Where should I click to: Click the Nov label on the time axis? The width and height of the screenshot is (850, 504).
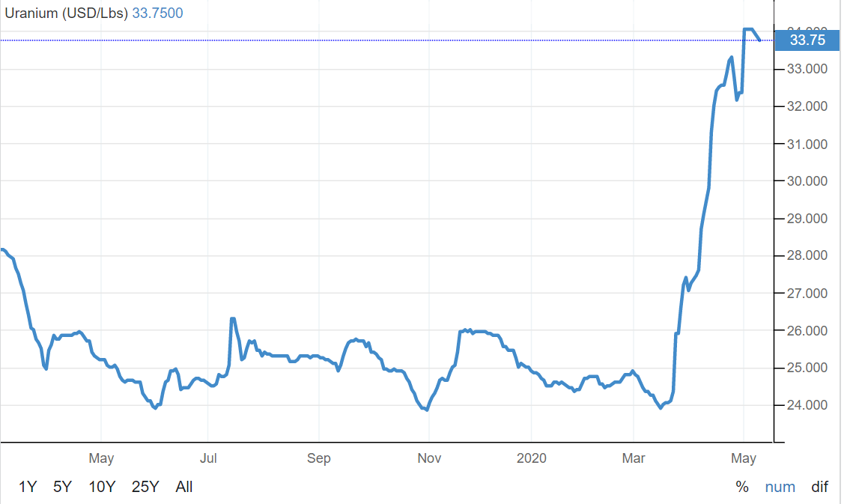(429, 458)
